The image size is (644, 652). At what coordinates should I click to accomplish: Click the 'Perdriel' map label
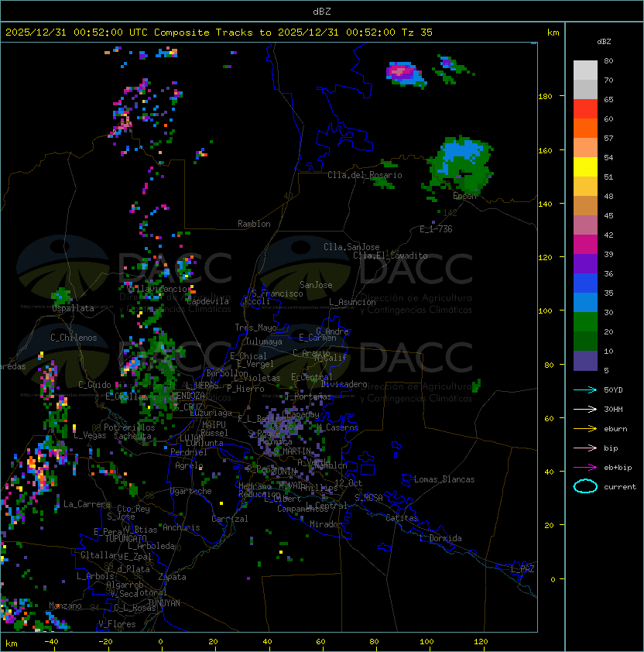189,452
